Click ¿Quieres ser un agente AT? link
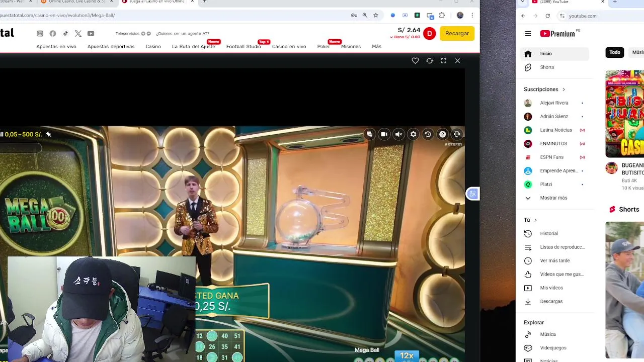This screenshot has width=644, height=362. [183, 34]
